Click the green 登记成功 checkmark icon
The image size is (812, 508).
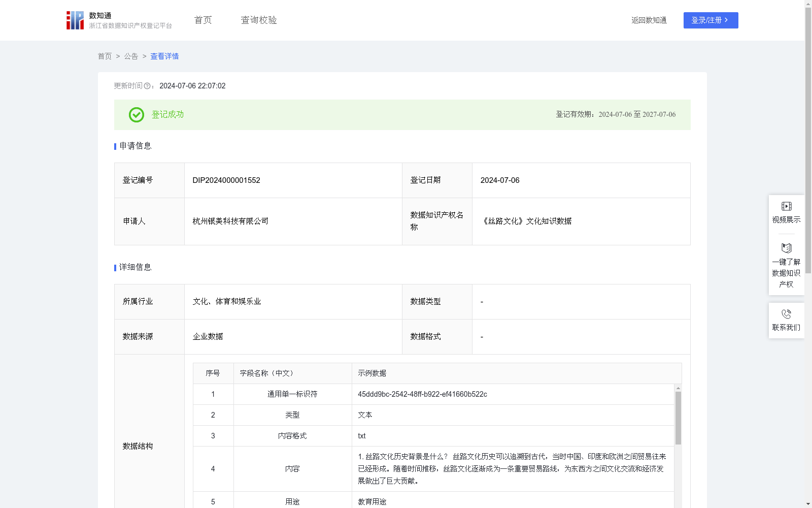[137, 115]
